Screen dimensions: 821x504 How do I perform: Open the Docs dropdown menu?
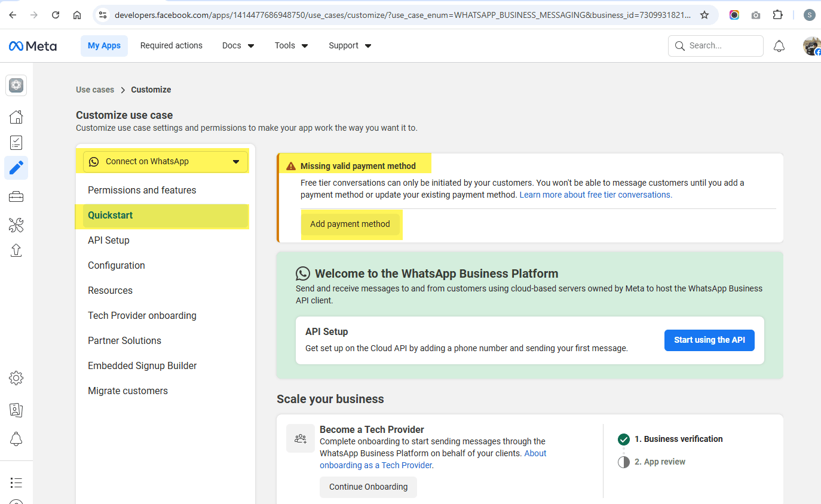(x=238, y=45)
